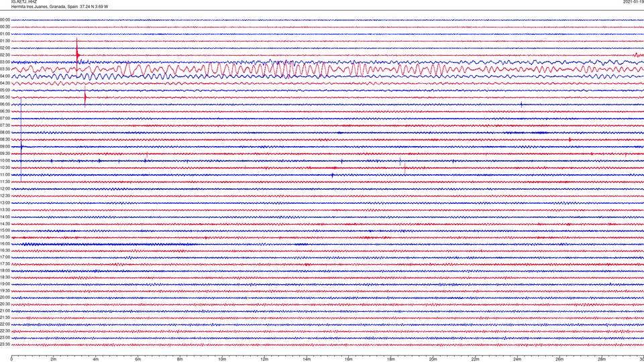This screenshot has height=362, width=644.
Task: Select the 04:00 trace time label
Action: pyautogui.click(x=5, y=76)
